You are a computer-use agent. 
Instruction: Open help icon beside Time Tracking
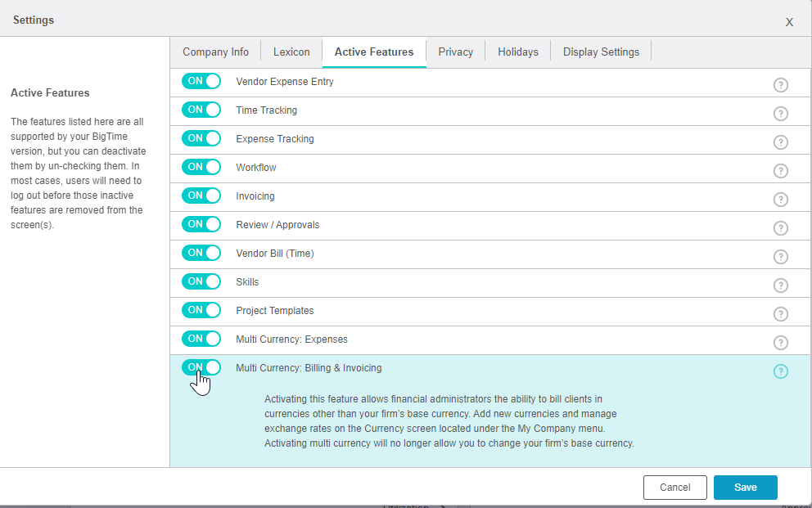pos(780,114)
